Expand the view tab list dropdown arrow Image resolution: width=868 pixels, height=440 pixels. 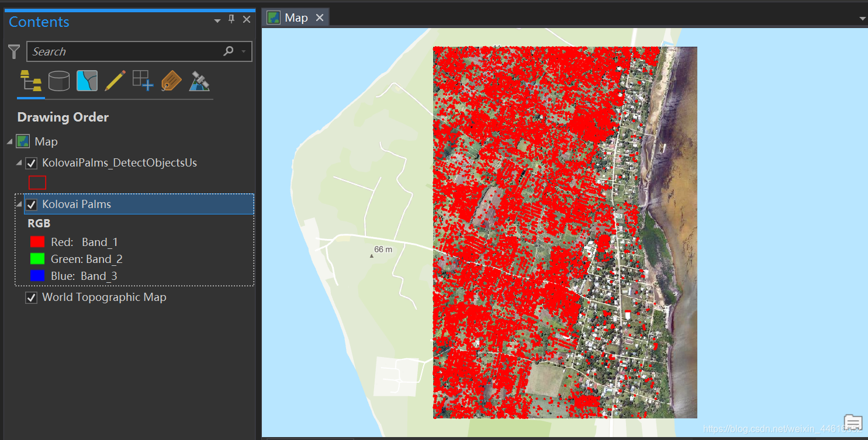pos(863,19)
